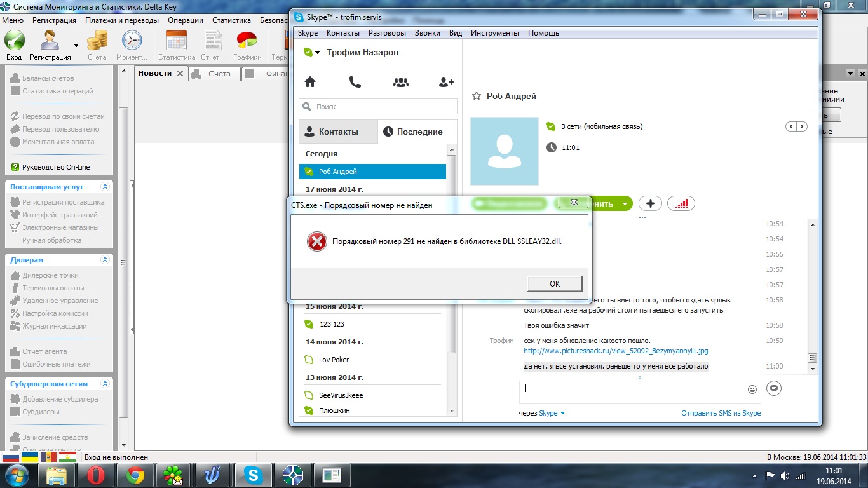Click next profile arrow in Skype
This screenshot has height=488, width=868.
pyautogui.click(x=802, y=126)
